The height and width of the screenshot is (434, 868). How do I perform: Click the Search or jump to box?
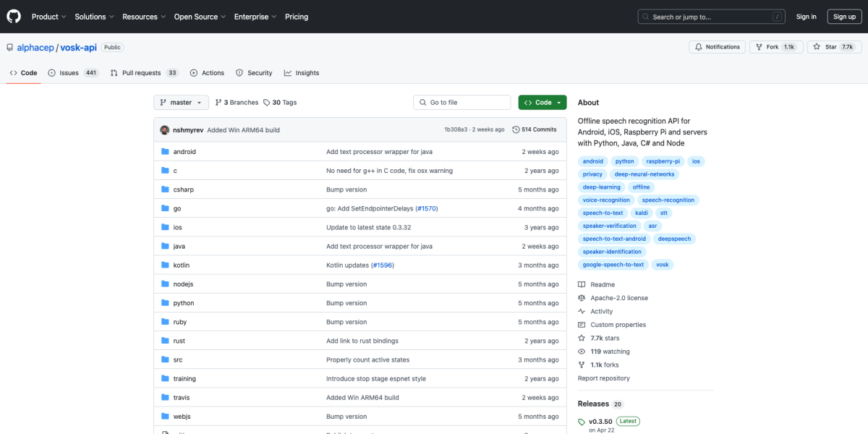[x=711, y=17]
